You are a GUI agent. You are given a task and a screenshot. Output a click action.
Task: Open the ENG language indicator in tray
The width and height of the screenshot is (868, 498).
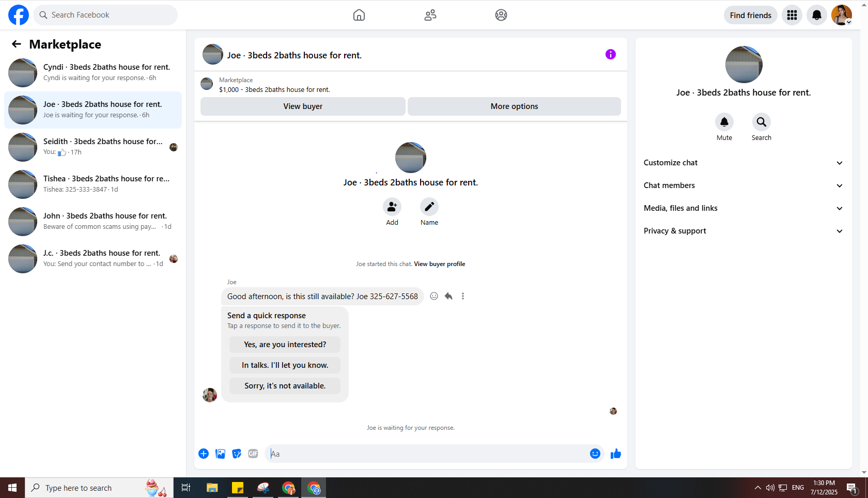pos(798,488)
